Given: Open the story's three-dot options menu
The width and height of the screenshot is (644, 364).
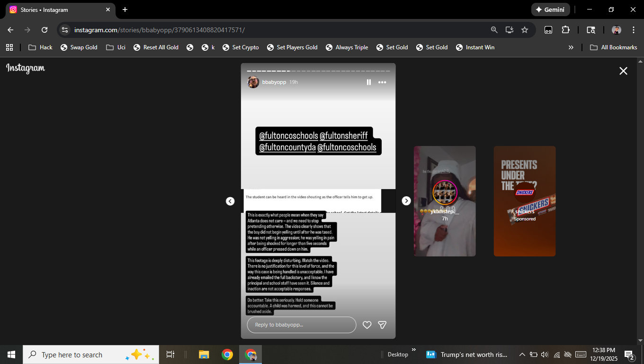Looking at the screenshot, I should tap(382, 82).
